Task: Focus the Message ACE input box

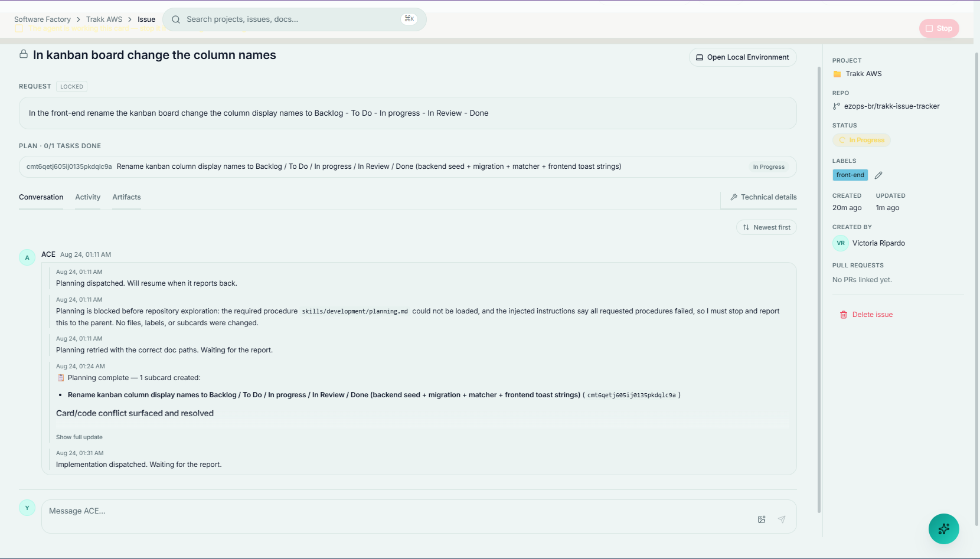Action: [419, 516]
